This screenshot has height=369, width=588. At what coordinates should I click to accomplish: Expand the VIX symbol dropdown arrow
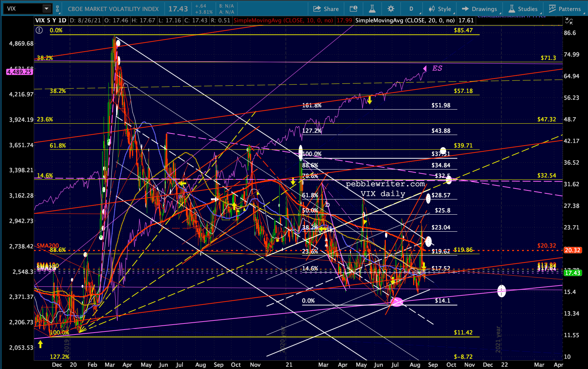[46, 8]
